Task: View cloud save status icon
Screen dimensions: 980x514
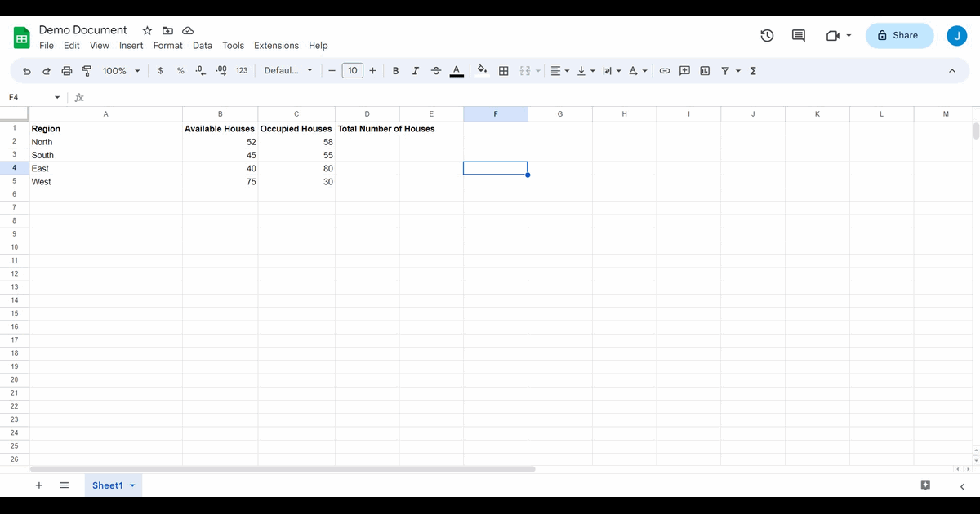Action: pyautogui.click(x=188, y=30)
